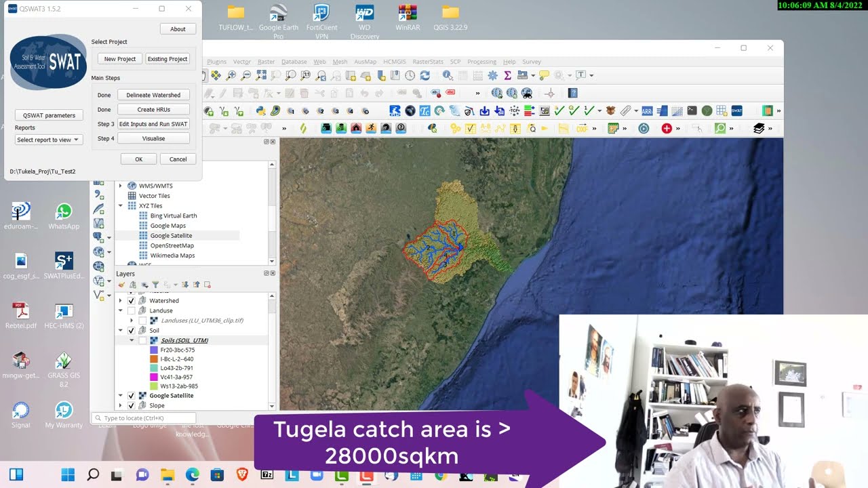Toggle Landuse group visibility checkbox

[x=132, y=310]
